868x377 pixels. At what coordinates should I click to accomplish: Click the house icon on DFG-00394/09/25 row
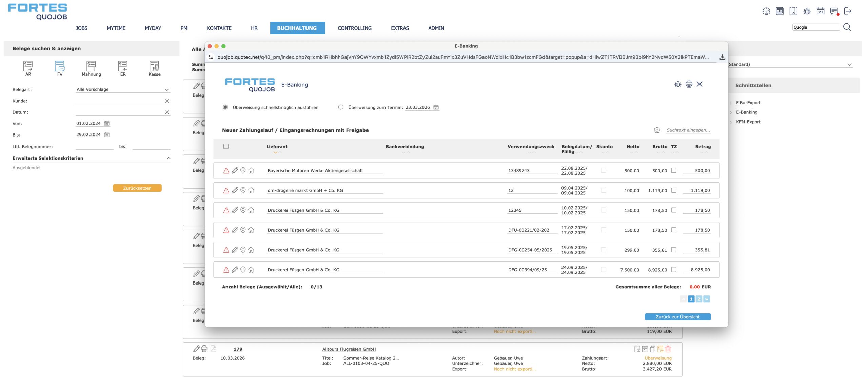[251, 270]
